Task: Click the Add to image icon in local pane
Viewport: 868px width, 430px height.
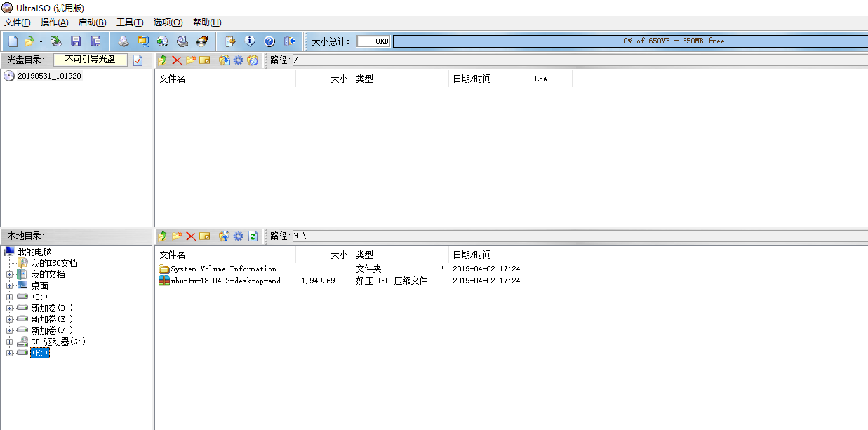Action: pyautogui.click(x=225, y=236)
